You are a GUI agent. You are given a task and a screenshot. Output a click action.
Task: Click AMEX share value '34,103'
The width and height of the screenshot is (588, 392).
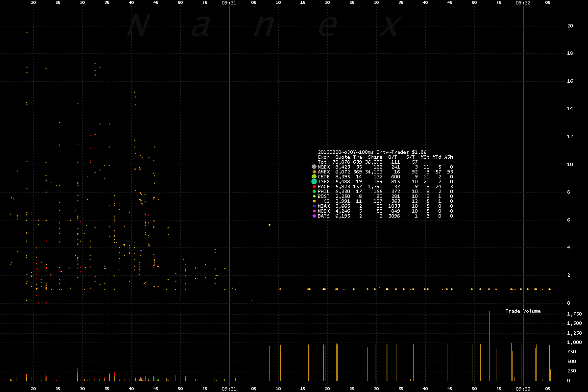point(374,172)
